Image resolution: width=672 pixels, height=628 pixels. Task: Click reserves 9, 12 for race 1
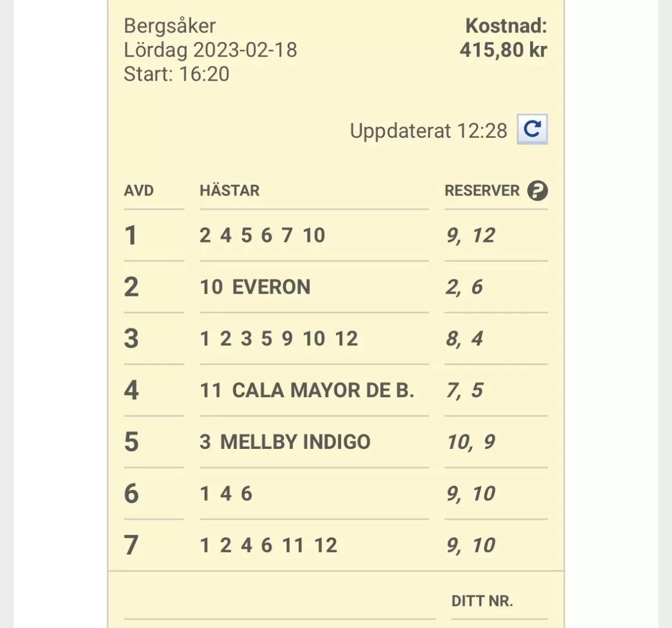471,235
